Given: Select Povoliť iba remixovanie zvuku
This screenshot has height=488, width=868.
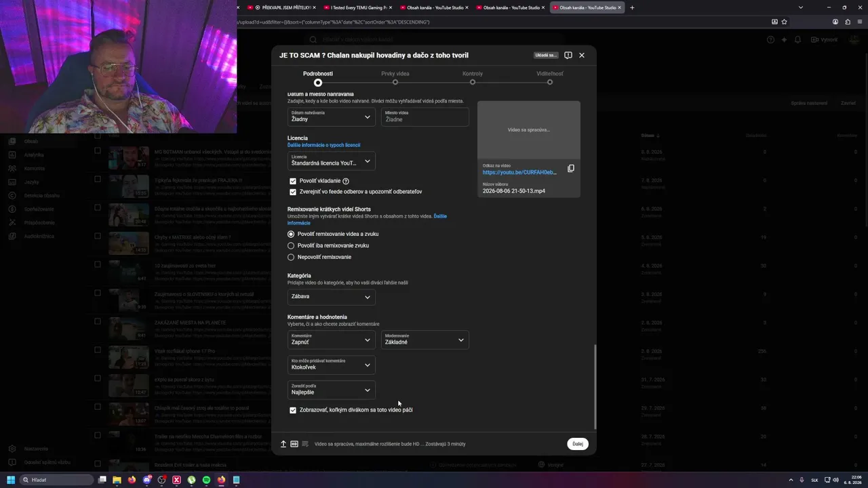Looking at the screenshot, I should 291,245.
